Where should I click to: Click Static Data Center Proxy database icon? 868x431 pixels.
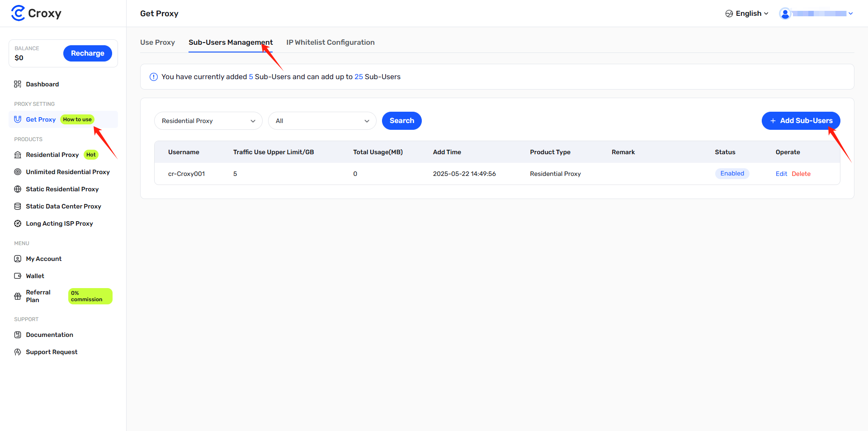[x=18, y=206]
